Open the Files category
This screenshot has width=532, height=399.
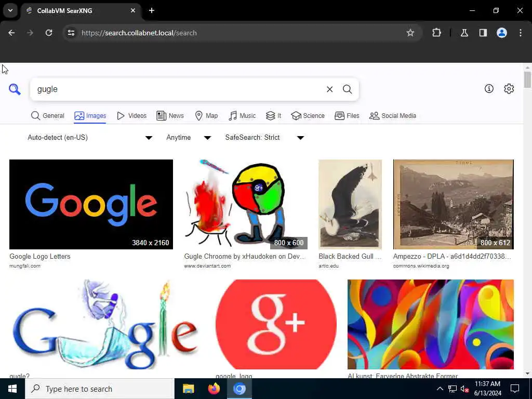(x=347, y=116)
